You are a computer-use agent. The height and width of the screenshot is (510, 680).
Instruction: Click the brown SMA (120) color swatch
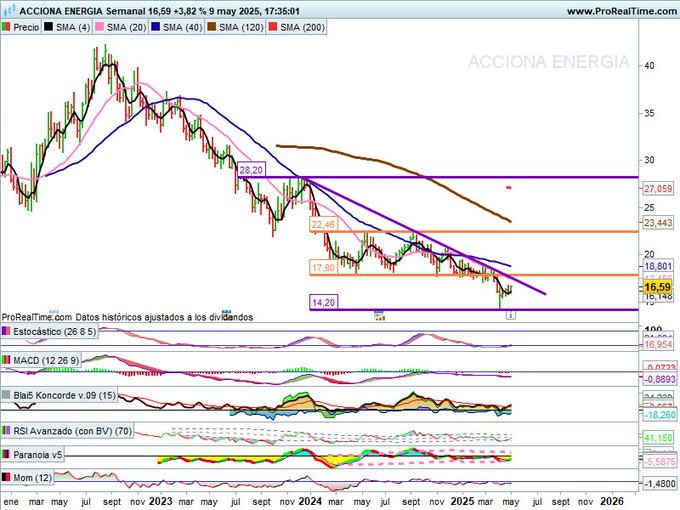(212, 27)
